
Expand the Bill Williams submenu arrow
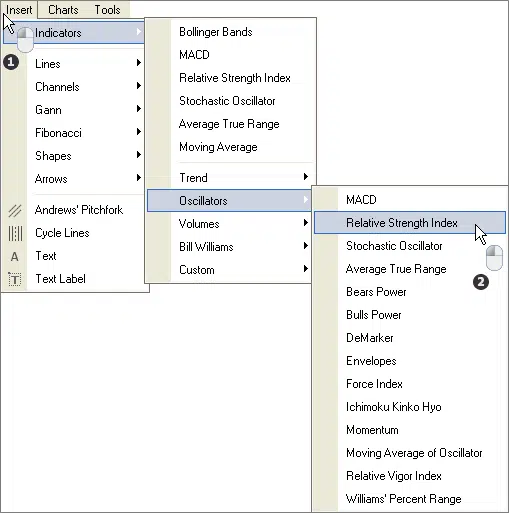pos(306,246)
